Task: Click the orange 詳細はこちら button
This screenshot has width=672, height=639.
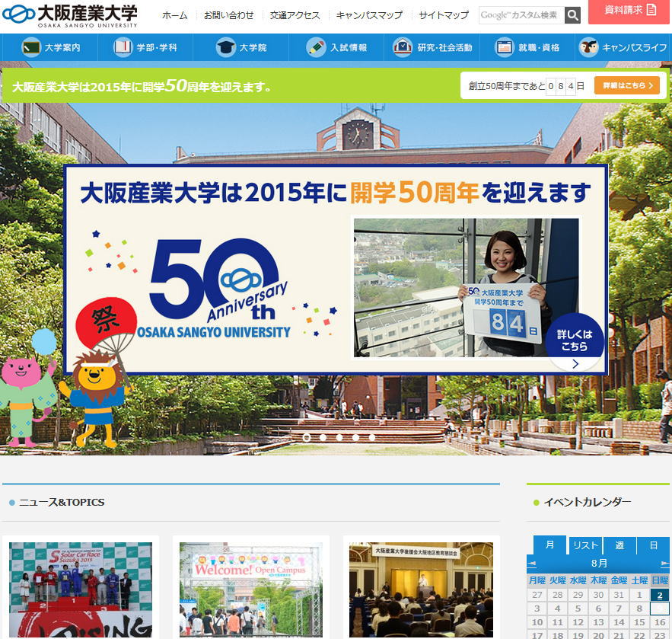Action: (626, 85)
